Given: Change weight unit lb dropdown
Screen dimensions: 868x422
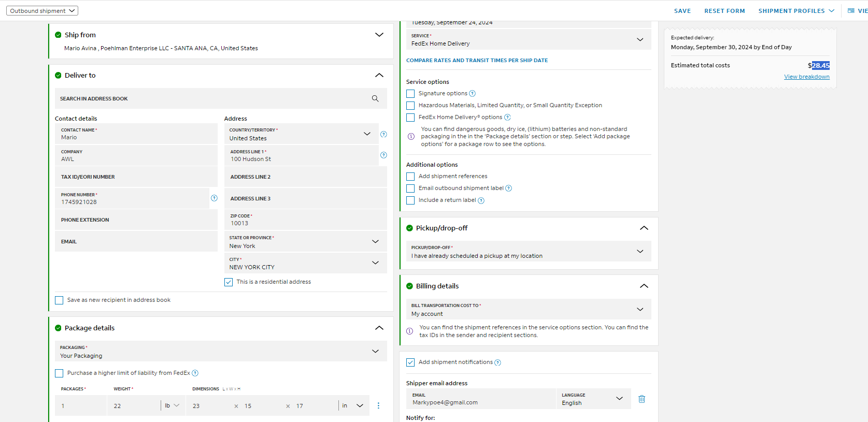Looking at the screenshot, I should click(172, 405).
